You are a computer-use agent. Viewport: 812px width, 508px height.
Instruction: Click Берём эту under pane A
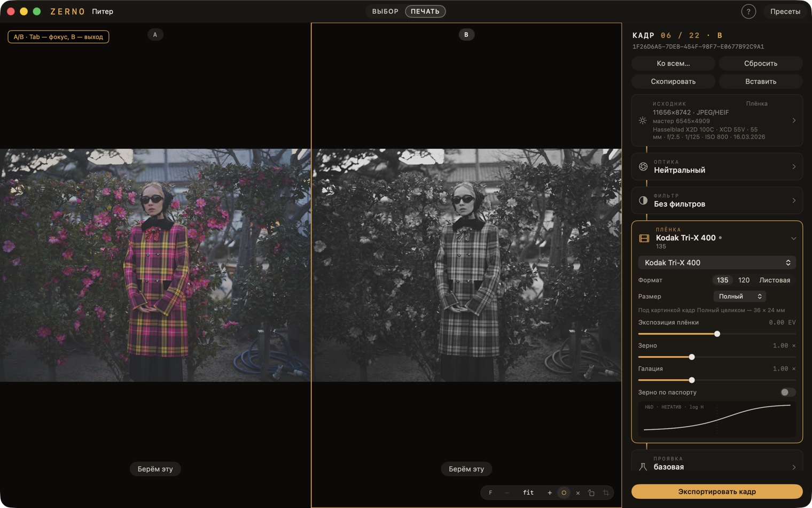[x=155, y=469]
